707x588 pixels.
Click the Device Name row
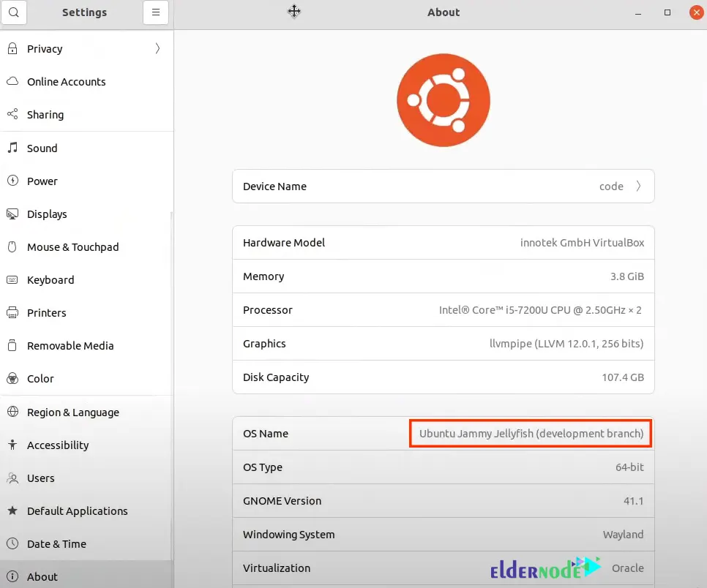[443, 186]
